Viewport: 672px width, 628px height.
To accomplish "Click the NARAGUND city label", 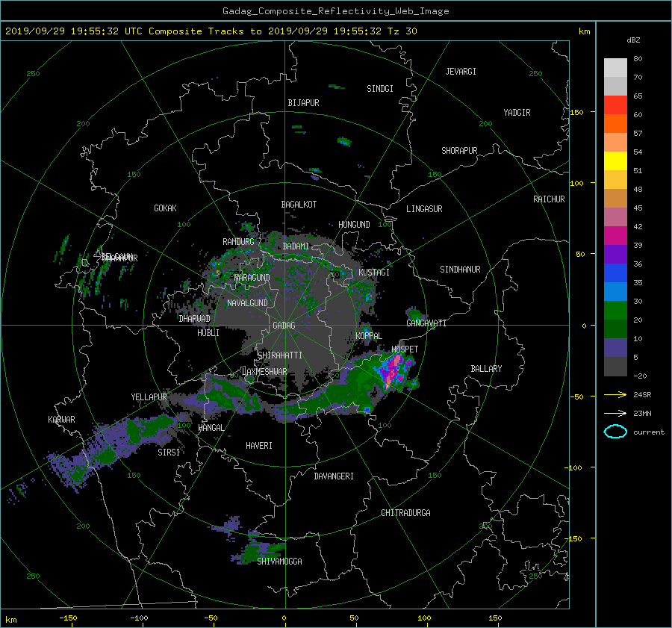I will 252,278.
